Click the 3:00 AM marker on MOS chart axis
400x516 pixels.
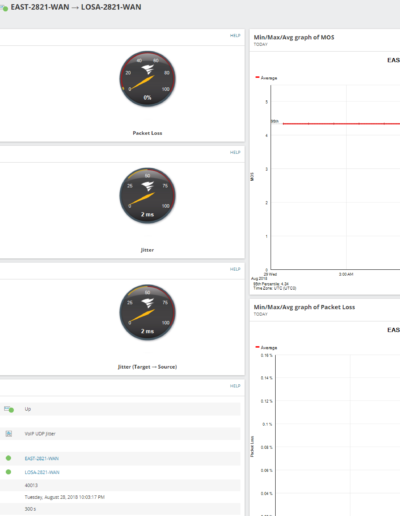[346, 274]
